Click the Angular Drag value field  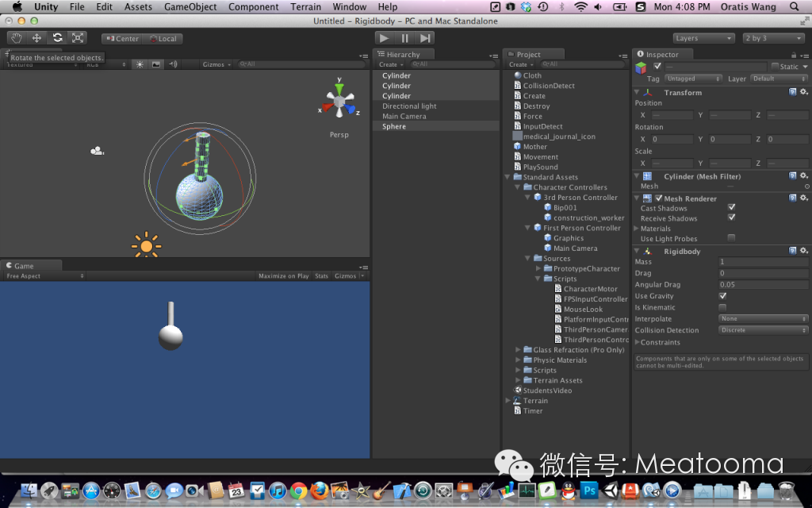tap(764, 285)
